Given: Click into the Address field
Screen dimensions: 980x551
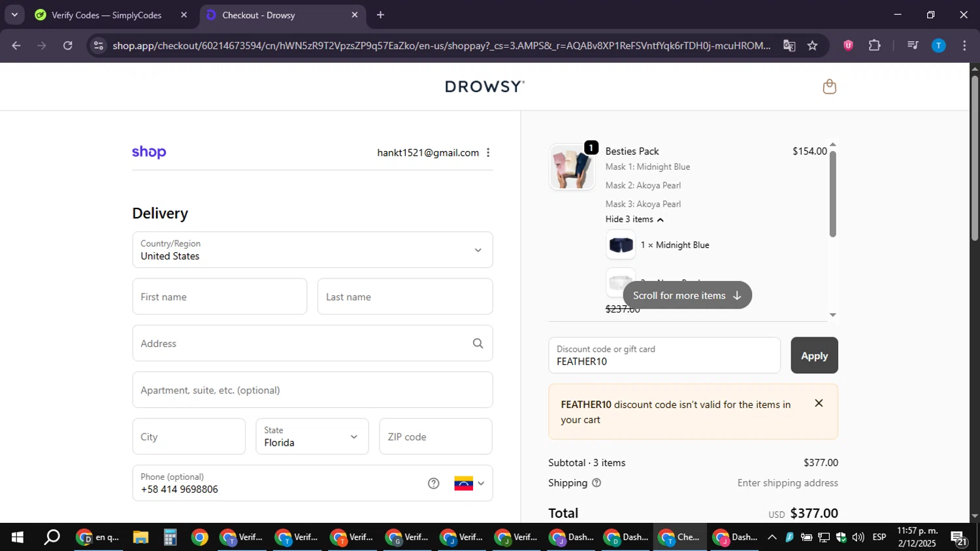Looking at the screenshot, I should (x=312, y=343).
